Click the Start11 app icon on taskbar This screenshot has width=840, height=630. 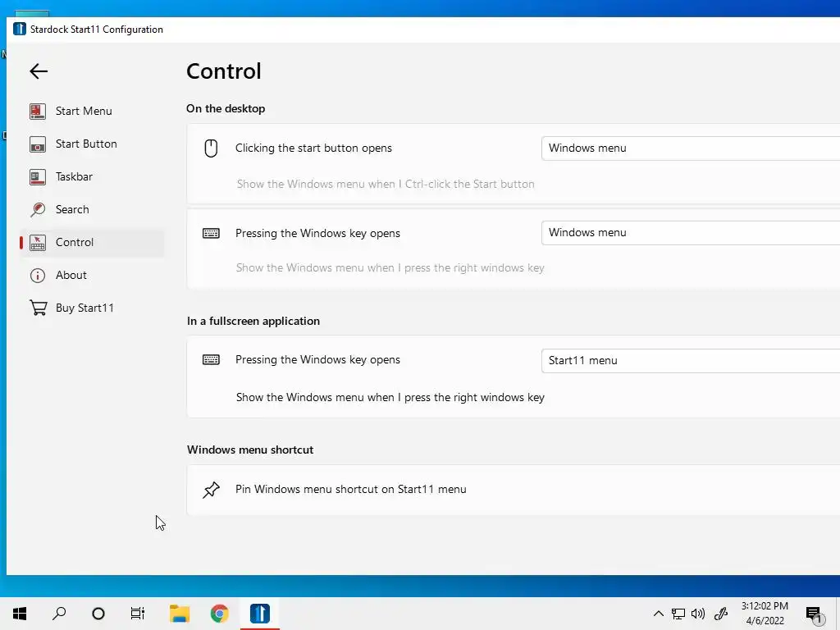click(260, 614)
